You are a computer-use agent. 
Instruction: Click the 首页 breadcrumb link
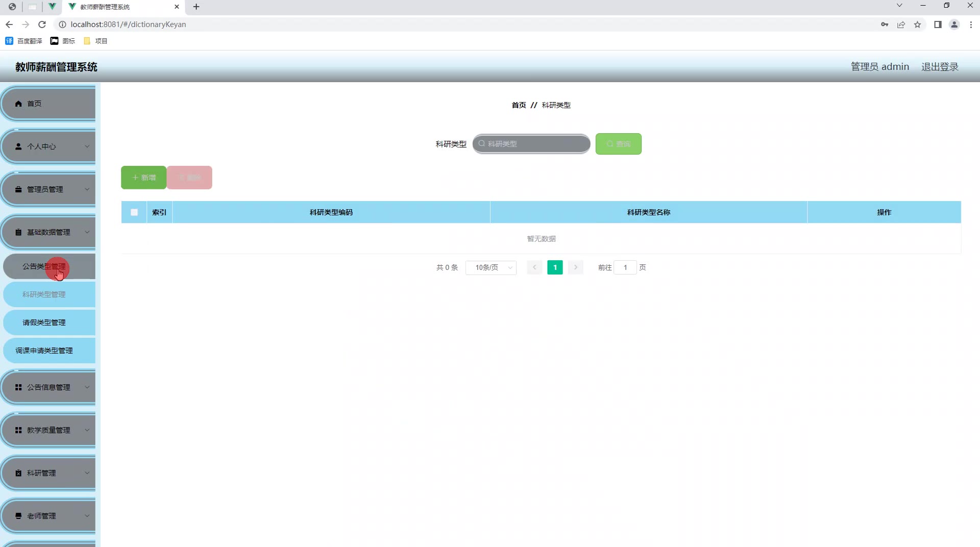tap(519, 105)
